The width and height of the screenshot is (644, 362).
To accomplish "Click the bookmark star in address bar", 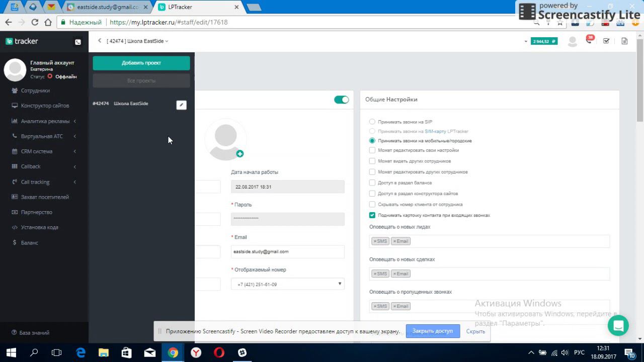I will [560, 22].
